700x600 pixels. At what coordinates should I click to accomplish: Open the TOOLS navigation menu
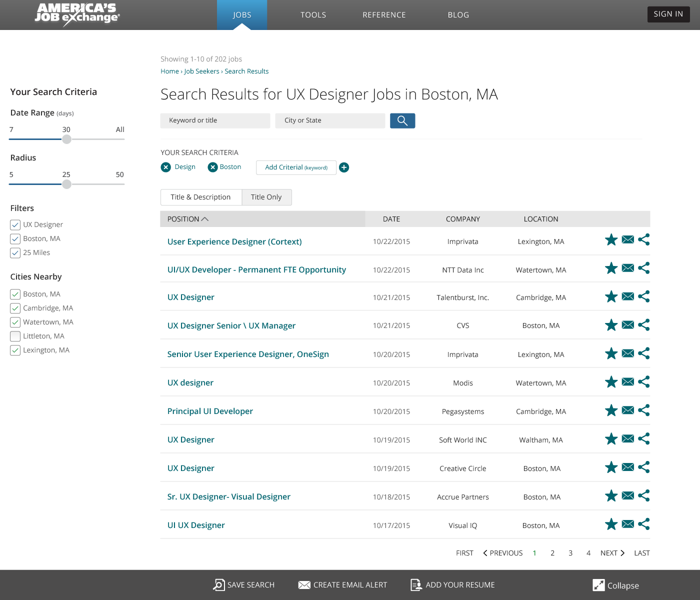coord(313,15)
